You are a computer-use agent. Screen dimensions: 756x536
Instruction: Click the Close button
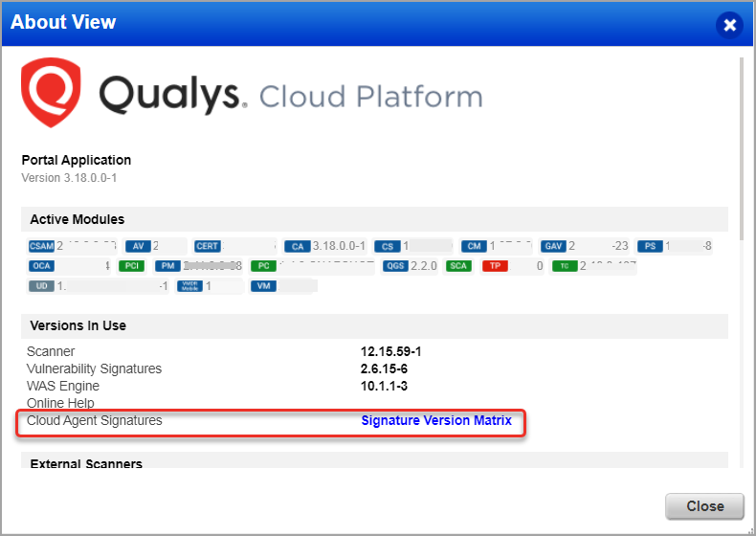tap(705, 506)
